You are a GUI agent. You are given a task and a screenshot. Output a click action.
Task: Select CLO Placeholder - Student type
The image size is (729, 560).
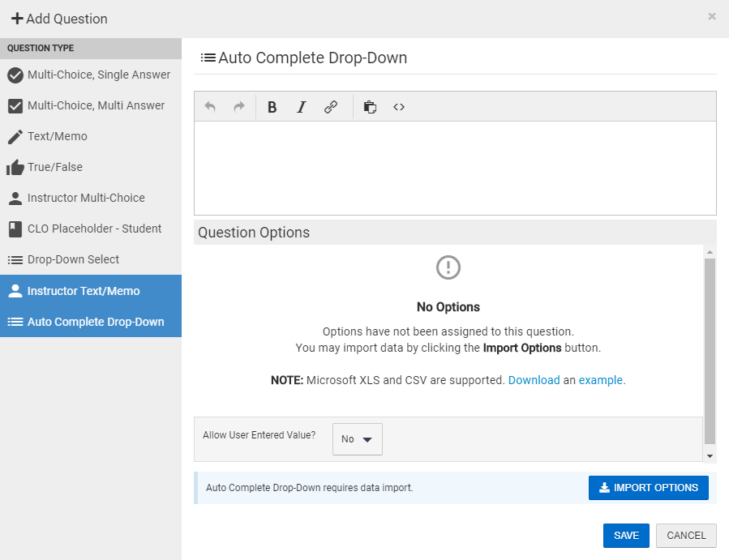pos(91,229)
